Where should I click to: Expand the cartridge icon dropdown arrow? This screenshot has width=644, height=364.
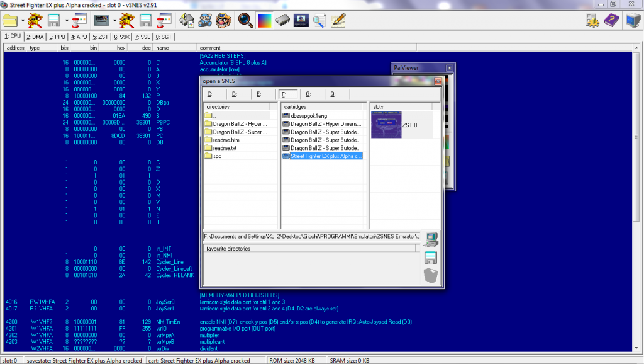[113, 21]
